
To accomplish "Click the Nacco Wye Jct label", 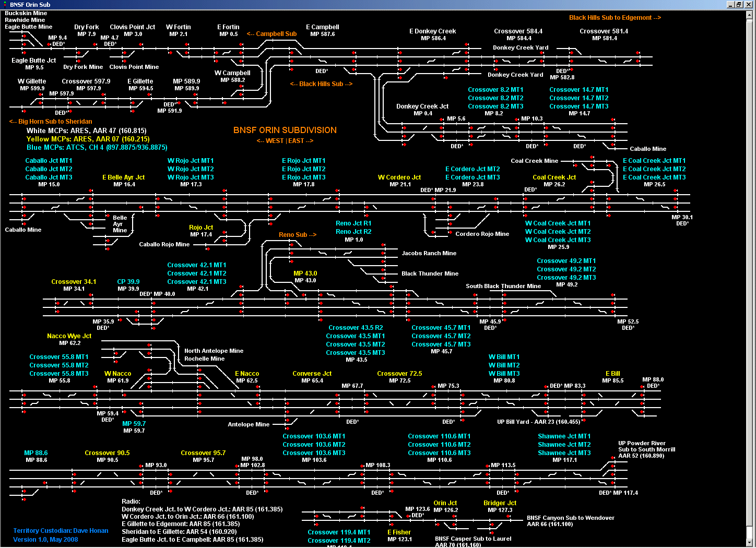I will coord(69,336).
